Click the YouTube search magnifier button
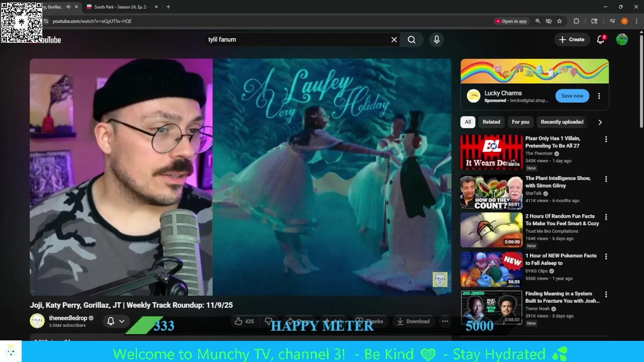Viewport: 644px width, 362px height. coord(412,40)
